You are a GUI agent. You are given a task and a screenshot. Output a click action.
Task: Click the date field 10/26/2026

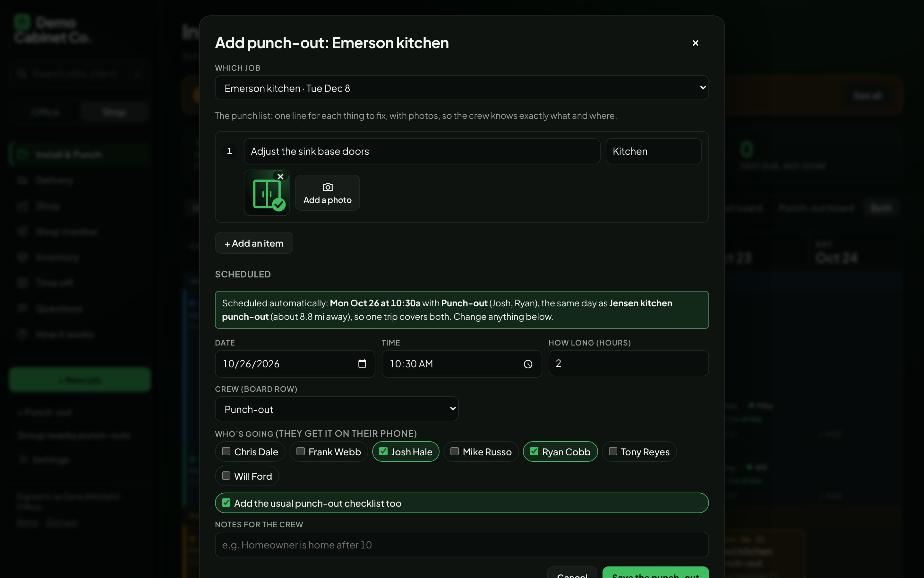pos(295,364)
